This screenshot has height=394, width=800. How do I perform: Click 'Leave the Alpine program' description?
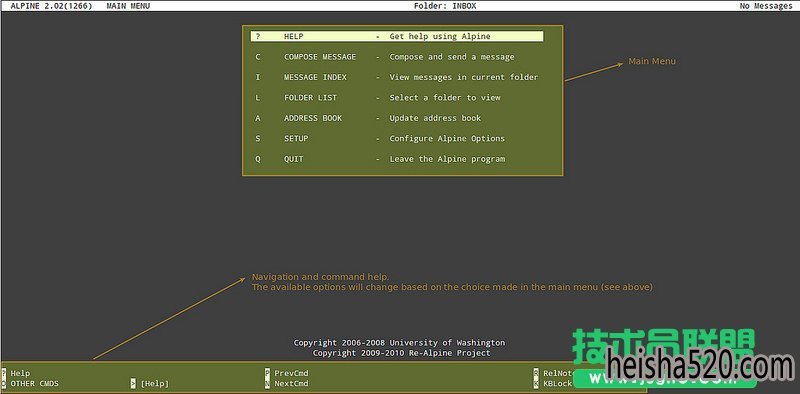pos(447,159)
